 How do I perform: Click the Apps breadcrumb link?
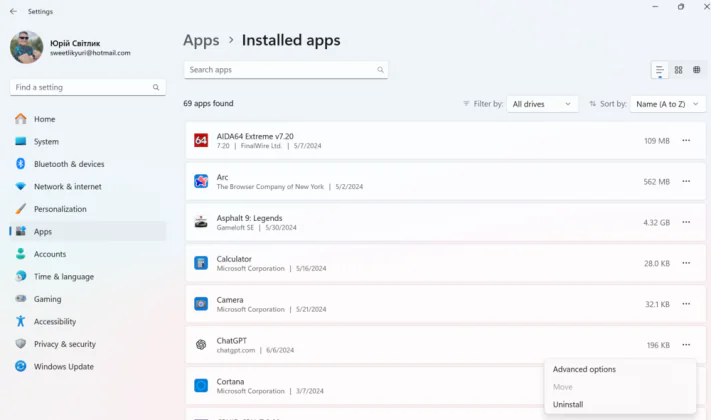click(201, 40)
